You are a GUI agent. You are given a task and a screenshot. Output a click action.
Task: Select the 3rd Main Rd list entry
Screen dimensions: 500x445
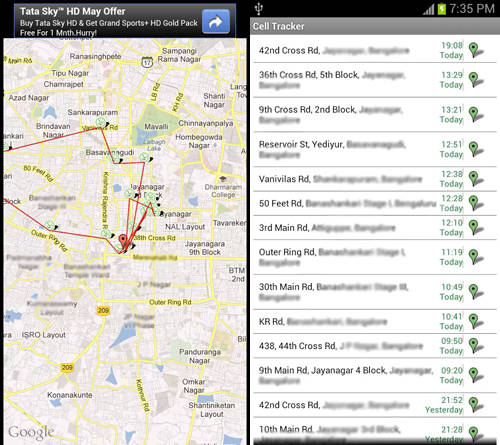[375, 227]
